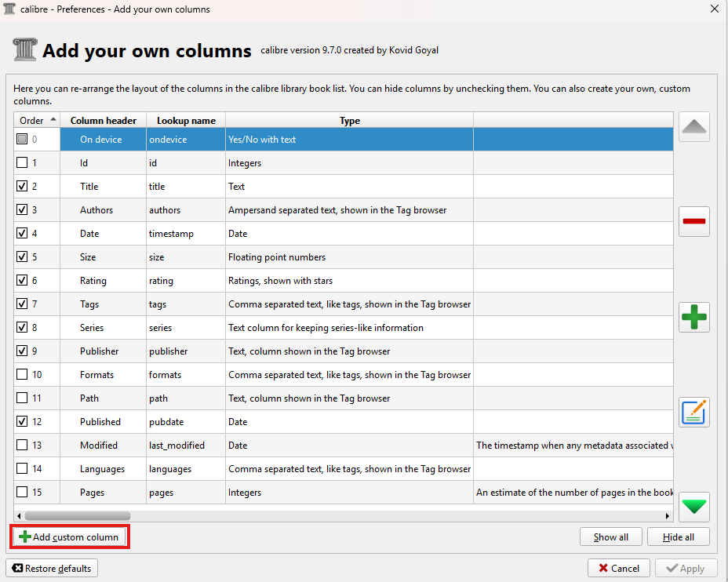Viewport: 728px width, 582px height.
Task: Enable the Languages column checkbox
Action: click(x=22, y=468)
